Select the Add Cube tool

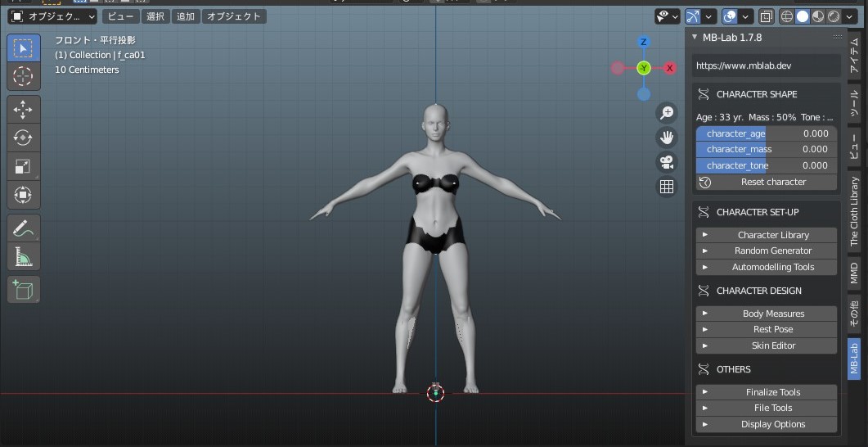pos(23,290)
